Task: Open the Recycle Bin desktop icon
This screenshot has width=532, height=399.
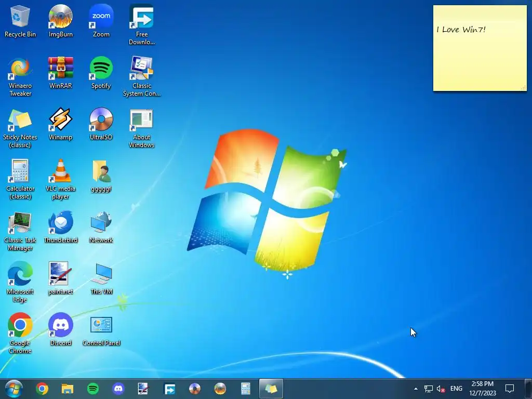Action: pos(20,21)
